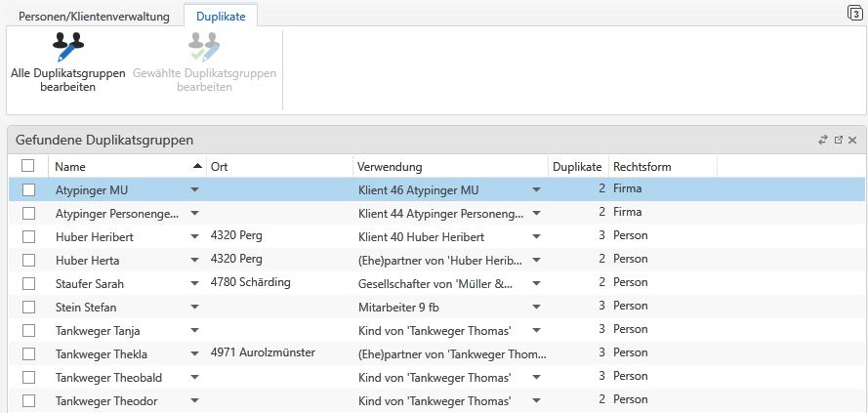The height and width of the screenshot is (413, 868).
Task: Tick the checkbox next to Stein Stefan
Action: [x=28, y=308]
